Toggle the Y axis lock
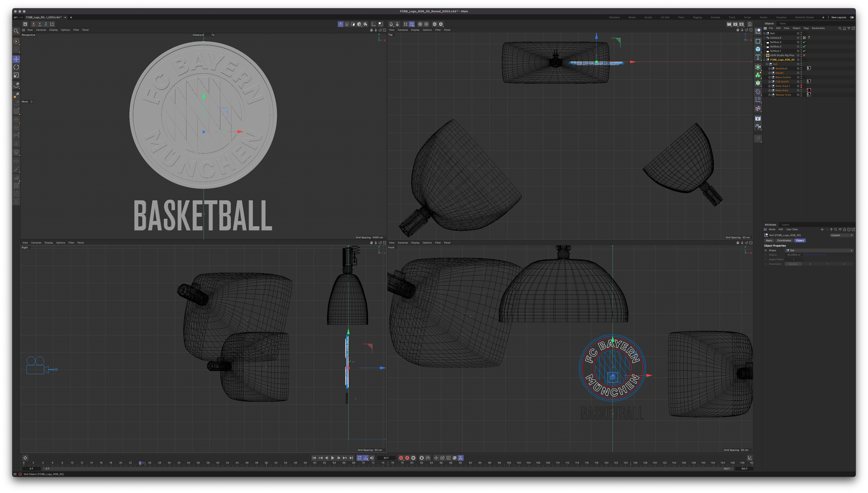The image size is (868, 493). 40,24
